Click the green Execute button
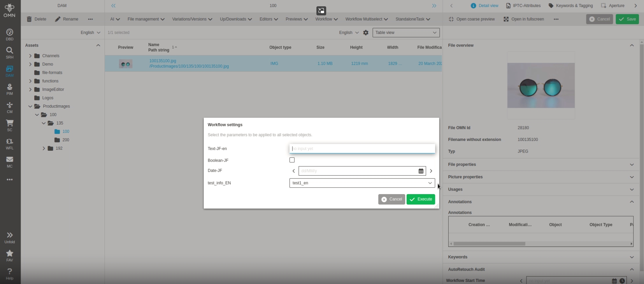Image resolution: width=644 pixels, height=284 pixels. pyautogui.click(x=421, y=199)
